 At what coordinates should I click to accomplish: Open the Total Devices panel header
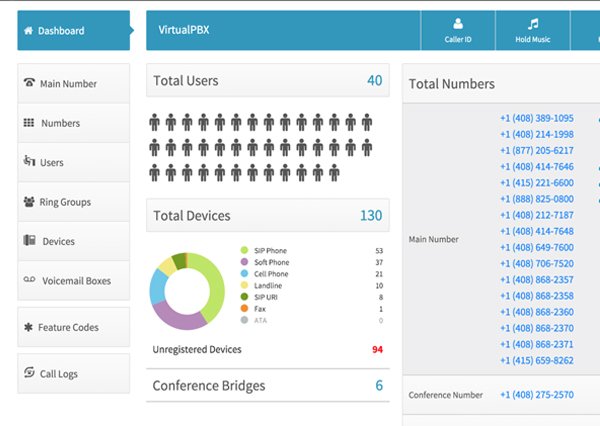point(268,215)
